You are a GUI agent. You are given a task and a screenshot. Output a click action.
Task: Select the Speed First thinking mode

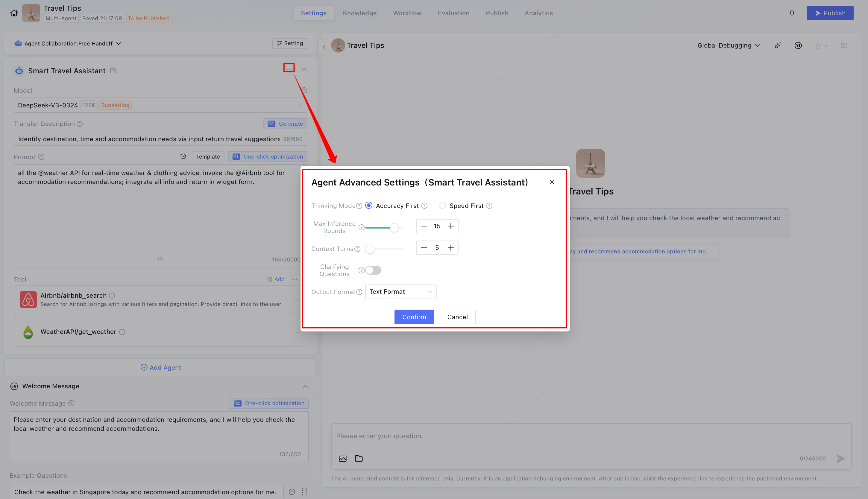click(x=442, y=205)
